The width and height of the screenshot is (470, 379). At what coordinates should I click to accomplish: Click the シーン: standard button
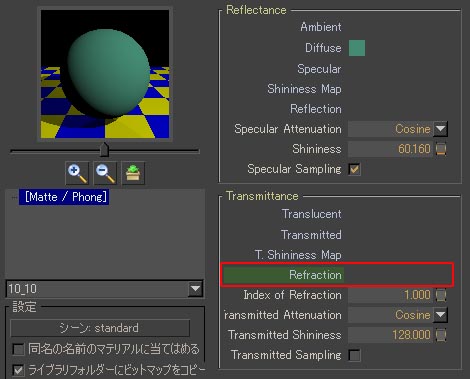100,328
